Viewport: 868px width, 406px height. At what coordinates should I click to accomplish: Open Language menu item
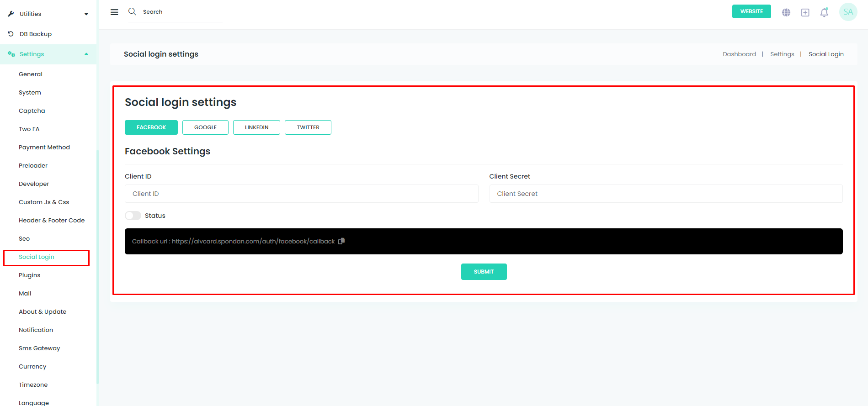[x=34, y=402]
